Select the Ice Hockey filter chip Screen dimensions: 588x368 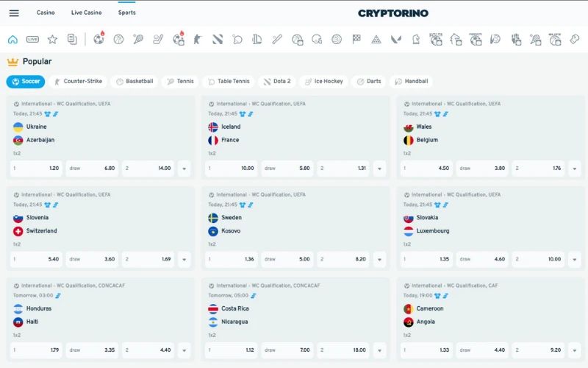[x=323, y=82]
